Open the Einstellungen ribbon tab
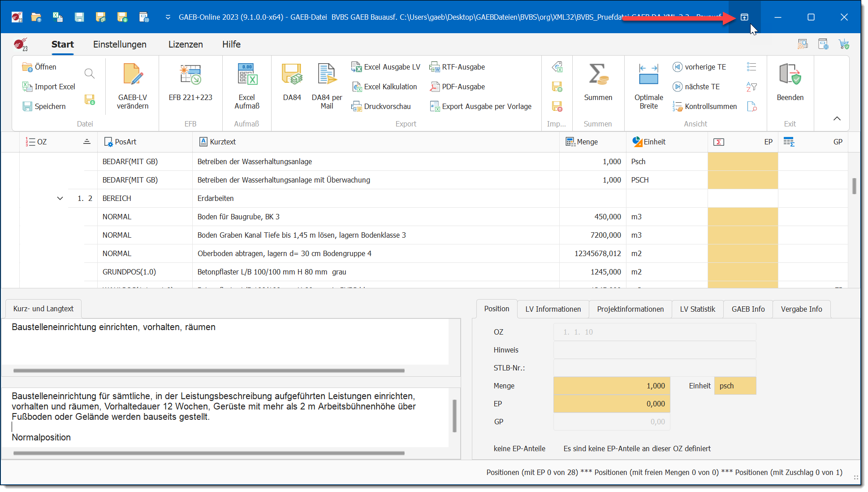The width and height of the screenshot is (868, 492). (x=120, y=44)
